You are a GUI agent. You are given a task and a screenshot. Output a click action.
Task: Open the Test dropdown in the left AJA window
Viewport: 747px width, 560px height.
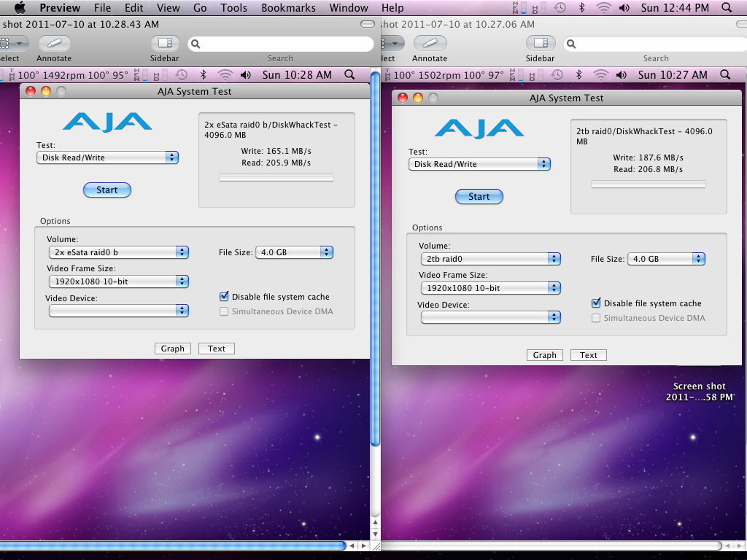pos(108,157)
